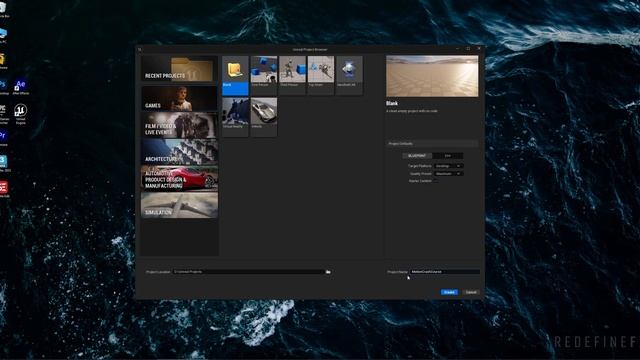This screenshot has height=360, width=640.
Task: Minimize the Unreal Project Browser window
Action: click(x=458, y=49)
